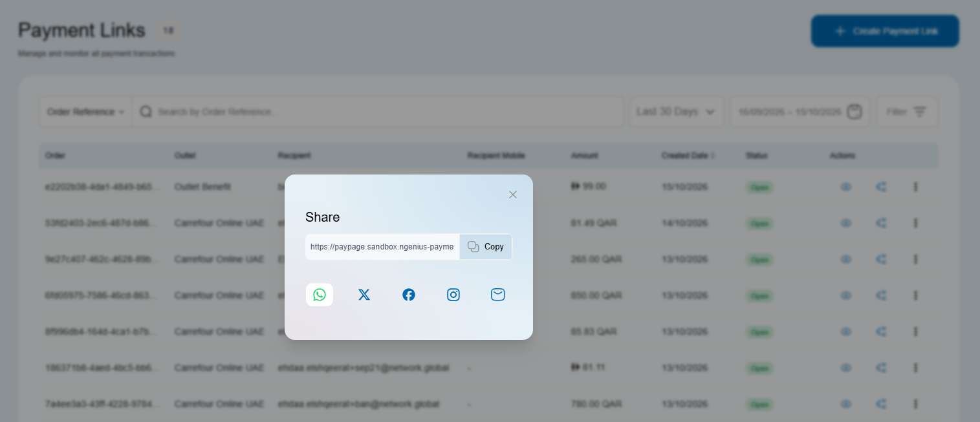Screen dimensions: 980x422
Task: Share the link on Instagram
Action: click(453, 295)
